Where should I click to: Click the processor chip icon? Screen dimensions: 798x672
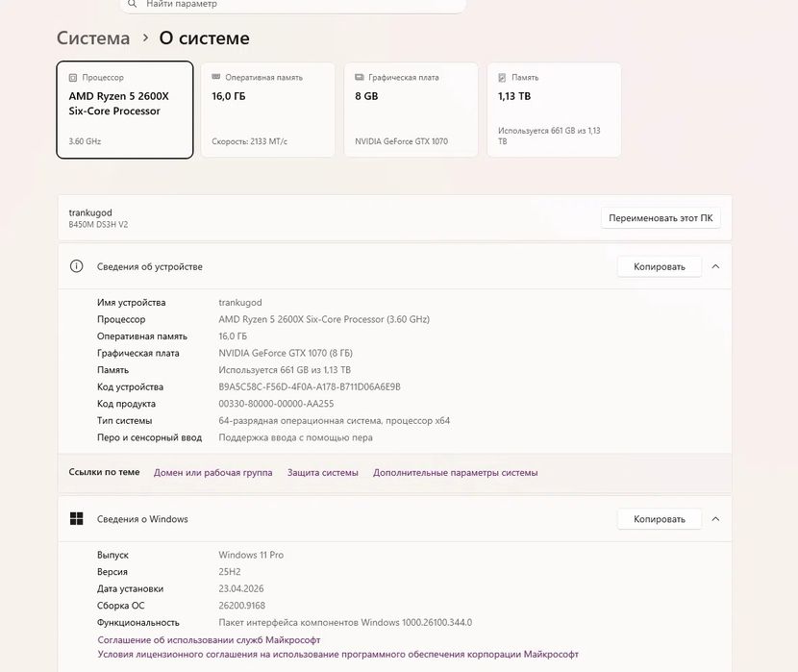click(x=73, y=78)
